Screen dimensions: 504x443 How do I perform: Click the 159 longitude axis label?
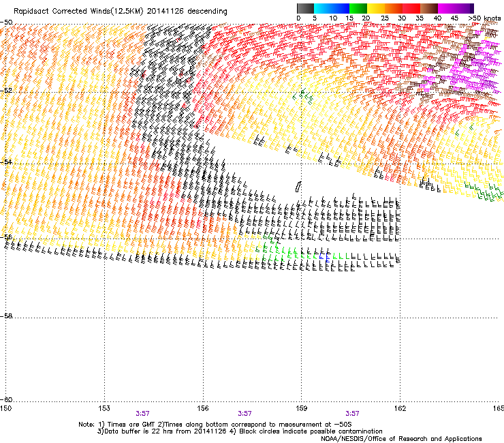click(302, 408)
